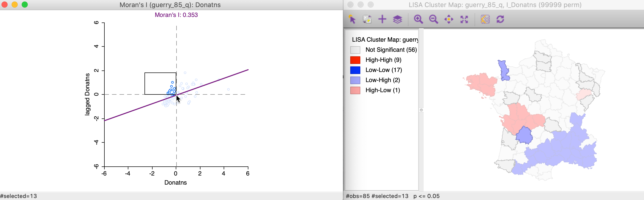Click the Not Significant grey legend swatch
The height and width of the screenshot is (200, 644).
(355, 50)
